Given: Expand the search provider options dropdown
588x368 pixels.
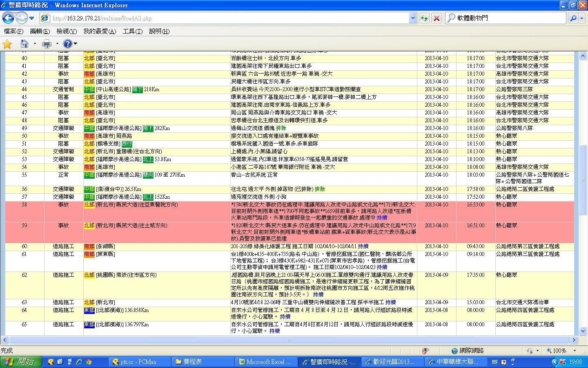Looking at the screenshot, I should click(582, 18).
